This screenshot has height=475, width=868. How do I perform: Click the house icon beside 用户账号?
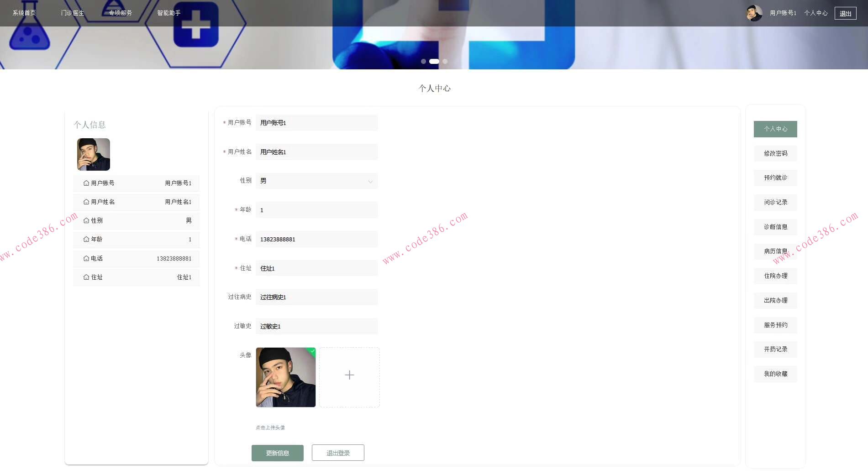pos(86,183)
